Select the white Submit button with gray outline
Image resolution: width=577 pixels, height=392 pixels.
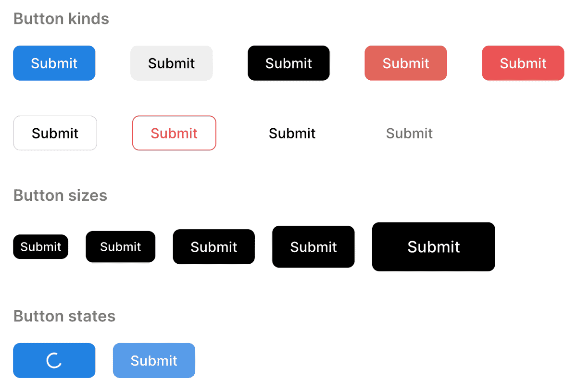coord(55,133)
